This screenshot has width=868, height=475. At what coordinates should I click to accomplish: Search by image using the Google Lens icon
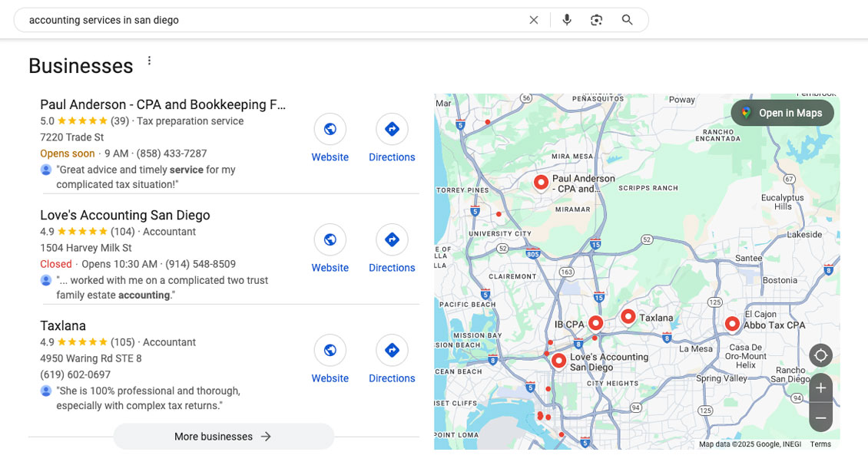click(x=597, y=20)
